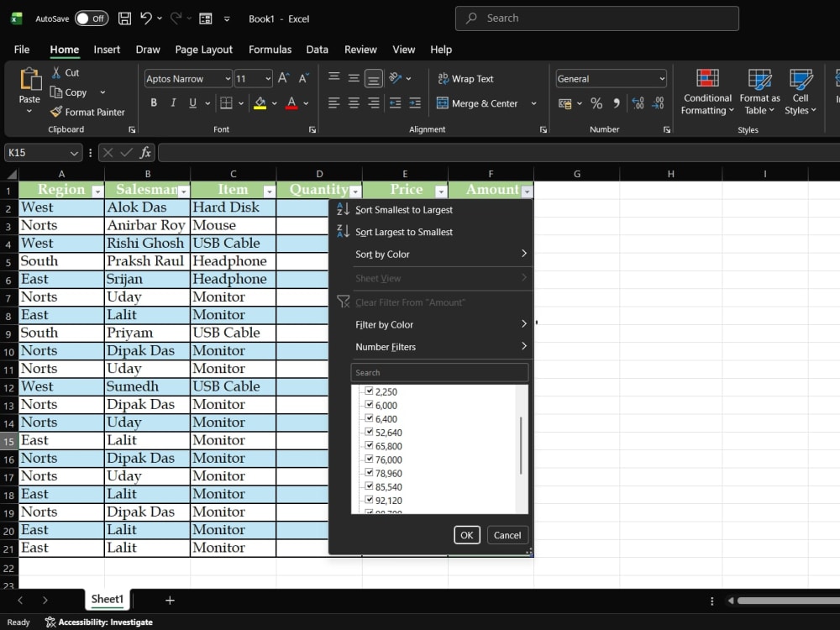This screenshot has height=630, width=840.
Task: Click Align Left icon
Action: [x=333, y=102]
